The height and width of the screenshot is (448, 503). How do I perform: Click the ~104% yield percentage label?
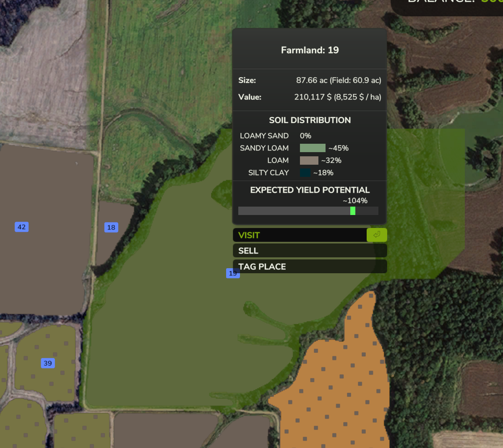point(355,201)
